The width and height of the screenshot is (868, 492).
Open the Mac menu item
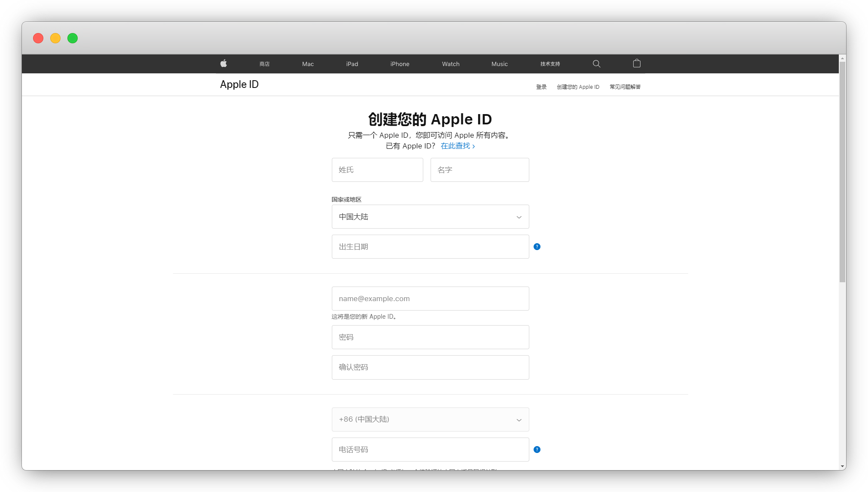point(308,64)
